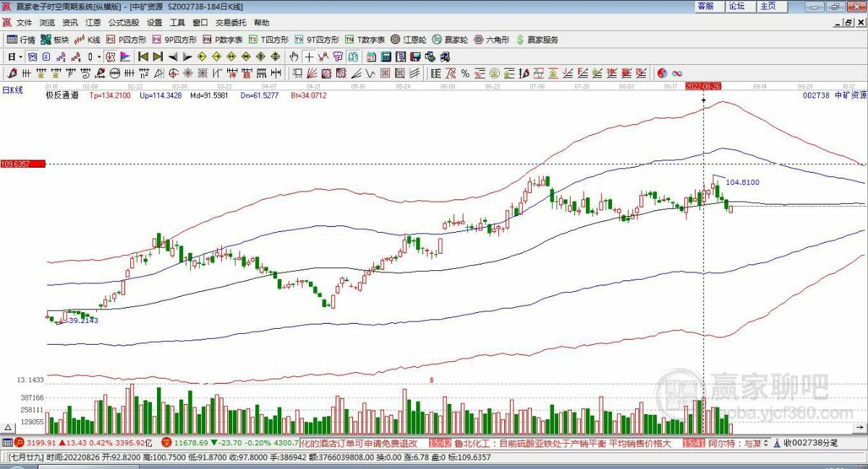Open the calendar icon in toolbar
868x469 pixels.
coord(371,56)
